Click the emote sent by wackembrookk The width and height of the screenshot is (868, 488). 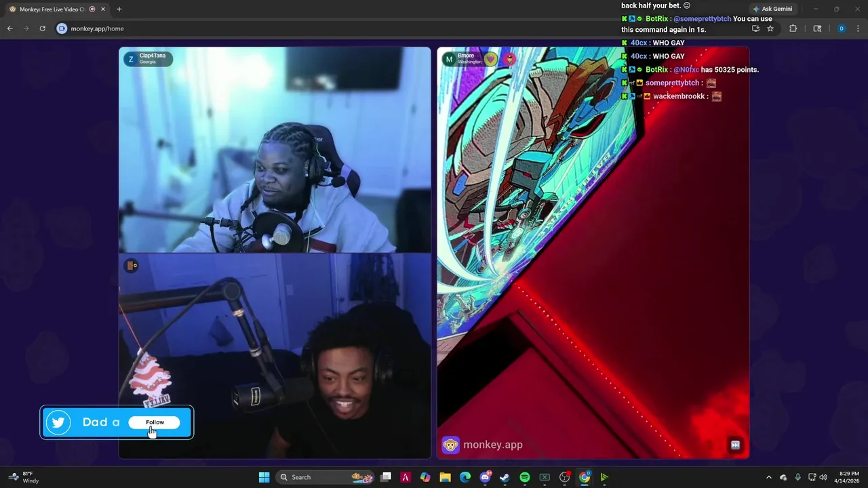(x=716, y=96)
